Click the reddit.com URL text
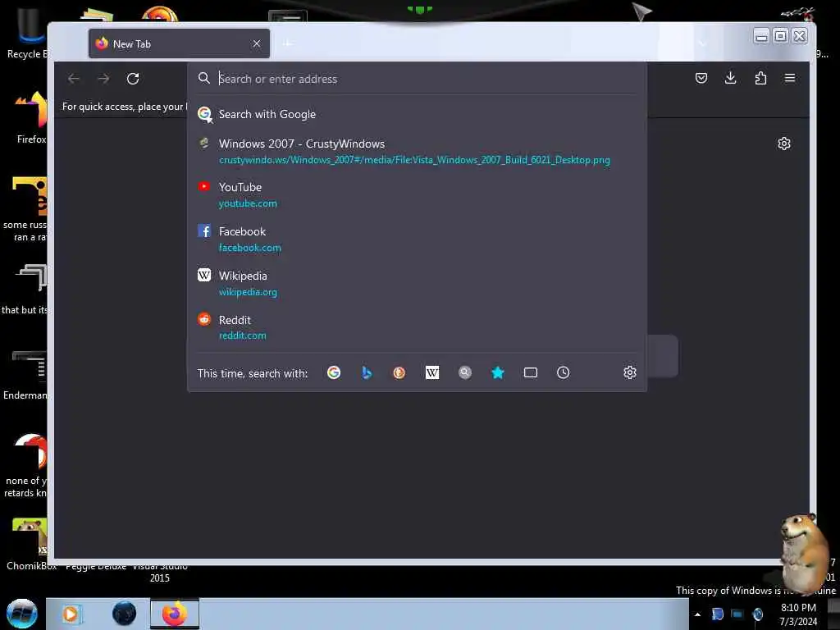 click(243, 336)
